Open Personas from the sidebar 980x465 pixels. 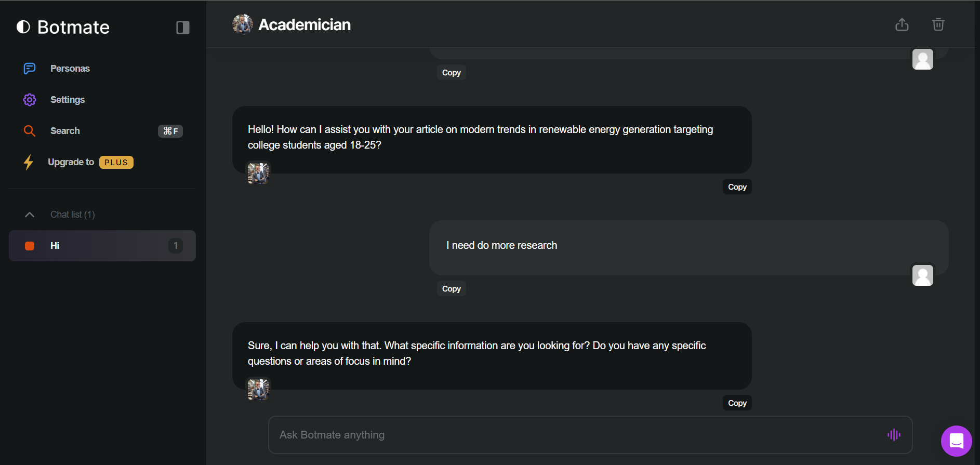tap(70, 69)
